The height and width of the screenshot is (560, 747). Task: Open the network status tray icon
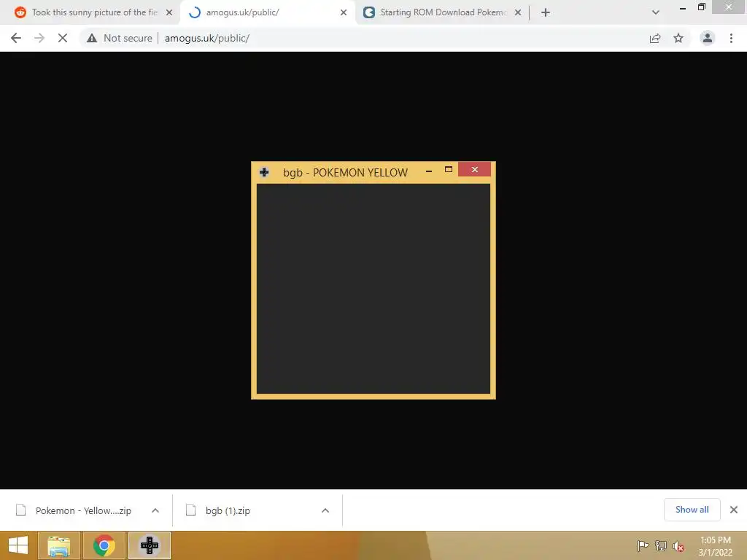point(661,545)
